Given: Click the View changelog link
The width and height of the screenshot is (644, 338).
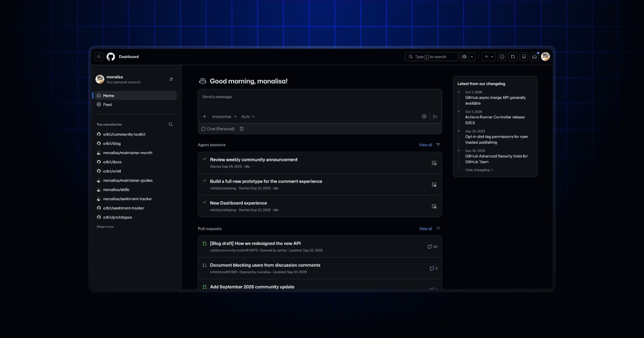Looking at the screenshot, I should coord(479,170).
